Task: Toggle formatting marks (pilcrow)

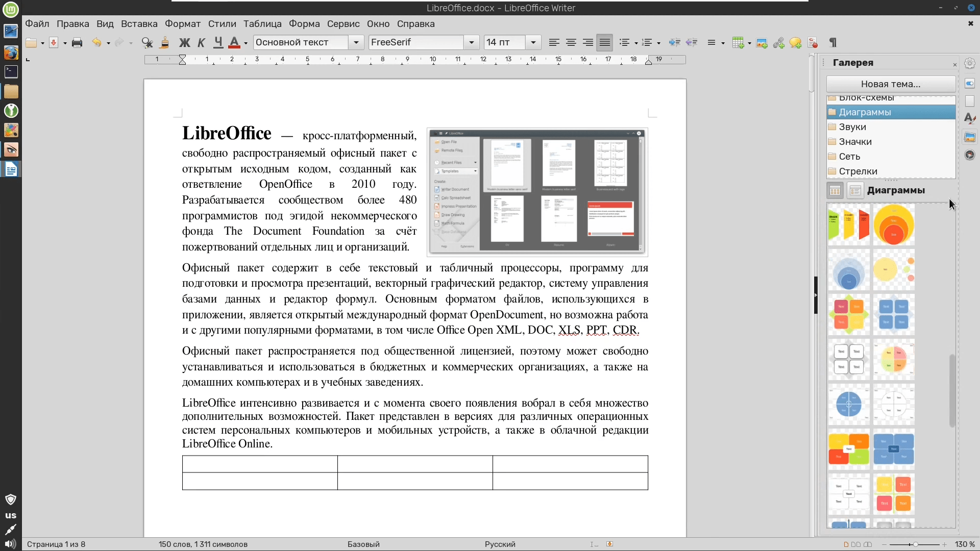Action: pos(833,43)
